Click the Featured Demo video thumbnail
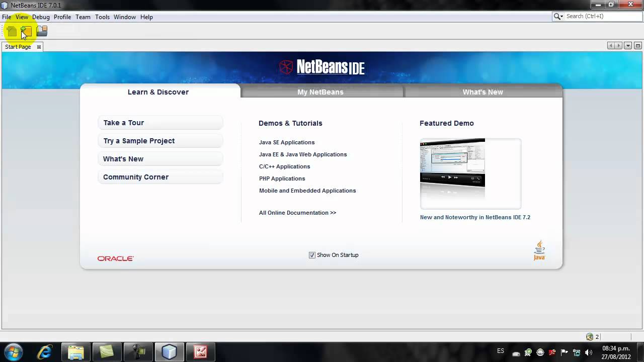Image resolution: width=644 pixels, height=362 pixels. click(x=470, y=173)
